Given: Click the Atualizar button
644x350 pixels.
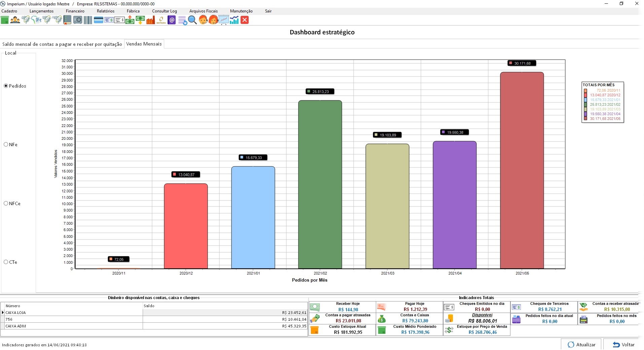Looking at the screenshot, I should point(581,345).
